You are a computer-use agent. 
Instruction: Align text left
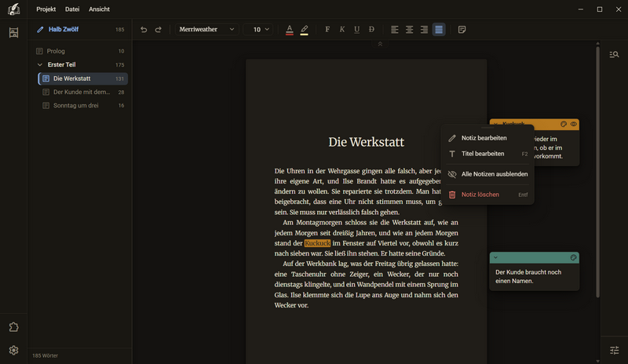click(x=395, y=29)
